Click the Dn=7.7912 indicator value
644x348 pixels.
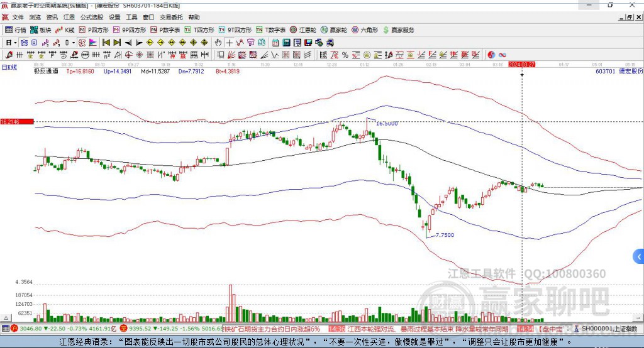[x=191, y=72]
